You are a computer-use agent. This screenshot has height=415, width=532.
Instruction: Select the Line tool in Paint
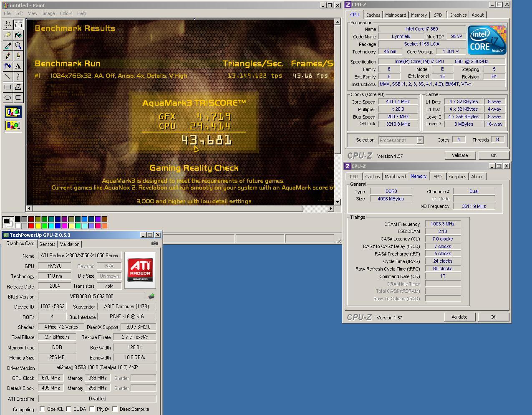click(x=8, y=76)
